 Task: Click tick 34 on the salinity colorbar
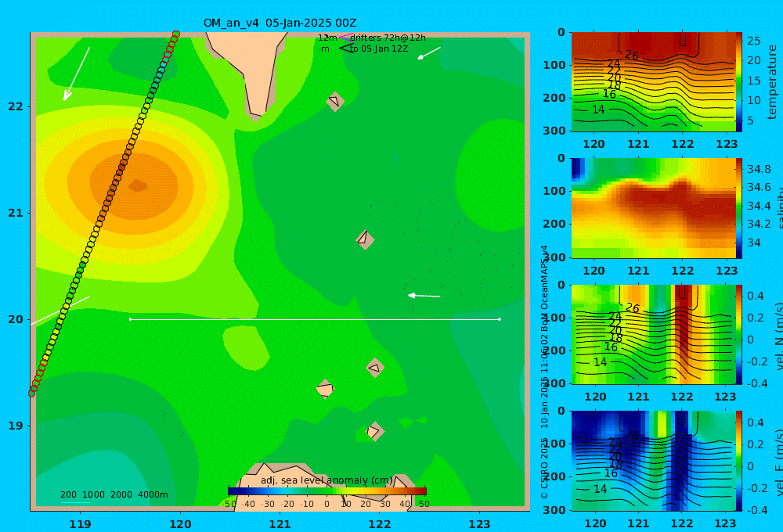pyautogui.click(x=753, y=243)
